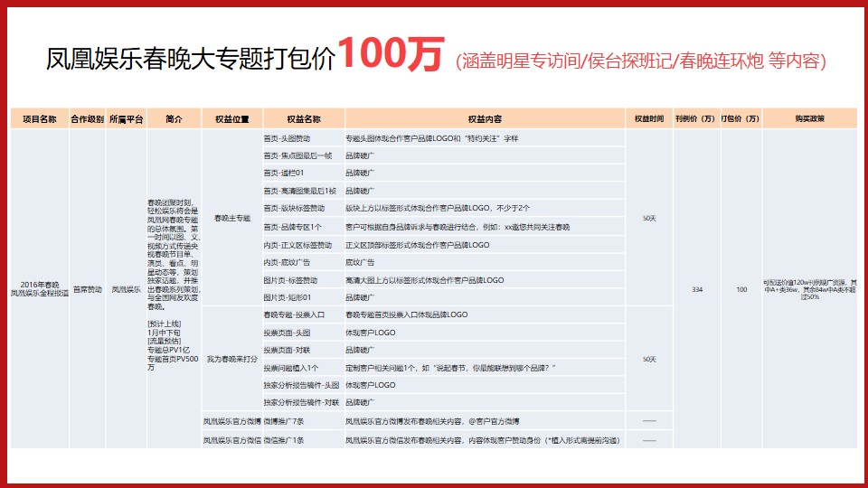Select the 凤凰娱乐 platform cell
This screenshot has width=868, height=488.
click(x=127, y=289)
